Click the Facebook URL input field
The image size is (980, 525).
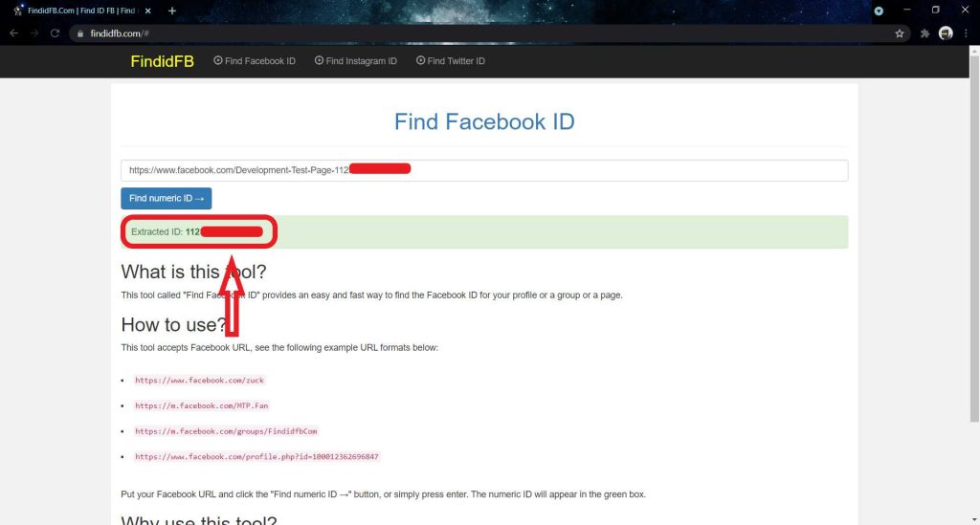[484, 170]
